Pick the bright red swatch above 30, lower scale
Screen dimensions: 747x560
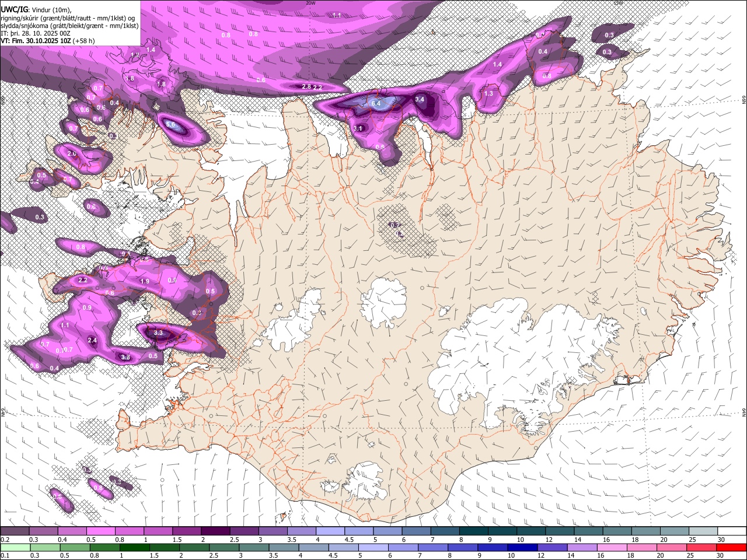(x=731, y=548)
